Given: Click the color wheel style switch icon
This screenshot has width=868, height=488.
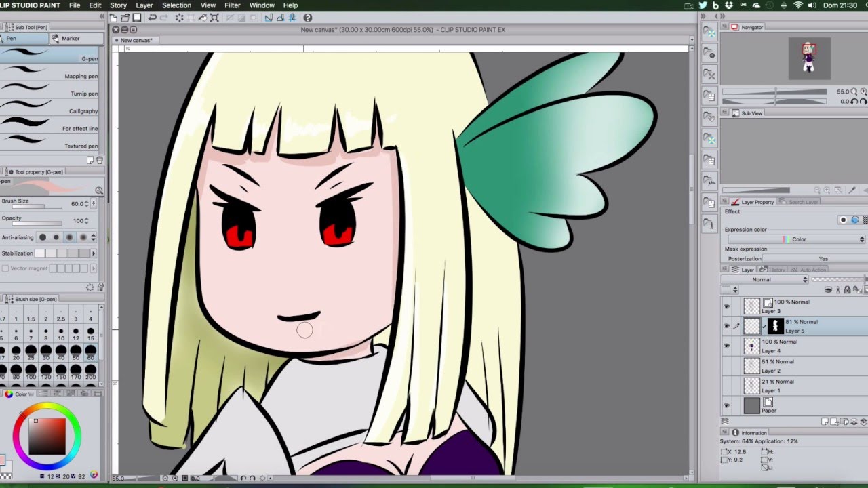Looking at the screenshot, I should pos(94,475).
